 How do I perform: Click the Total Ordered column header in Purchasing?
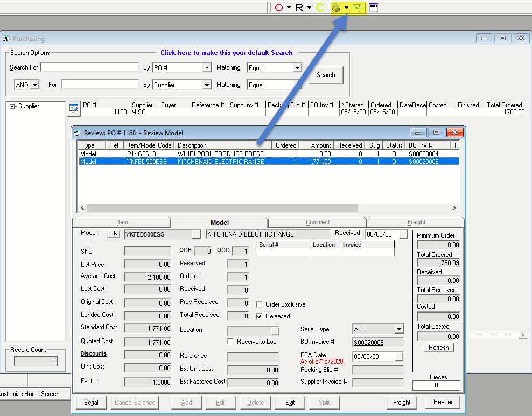coord(506,105)
